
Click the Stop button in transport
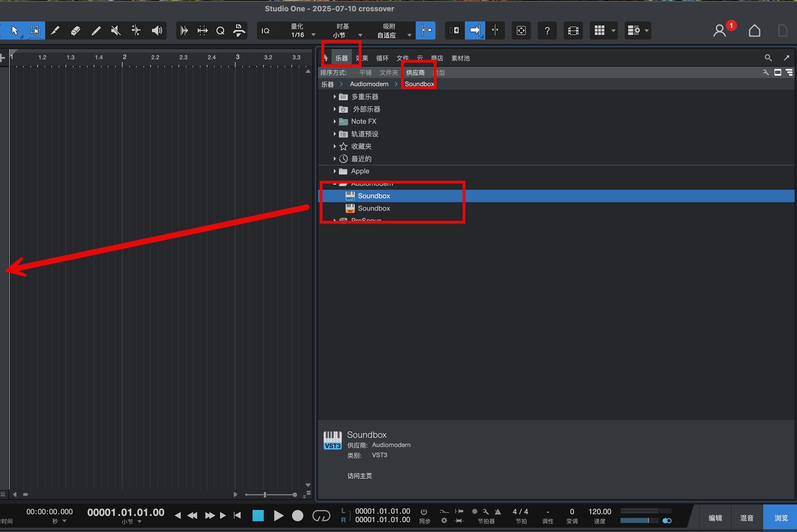pos(258,516)
